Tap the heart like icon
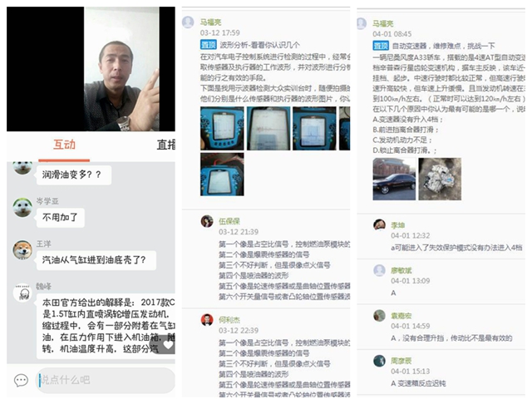Image resolution: width=532 pixels, height=404 pixels. pyautogui.click(x=168, y=345)
